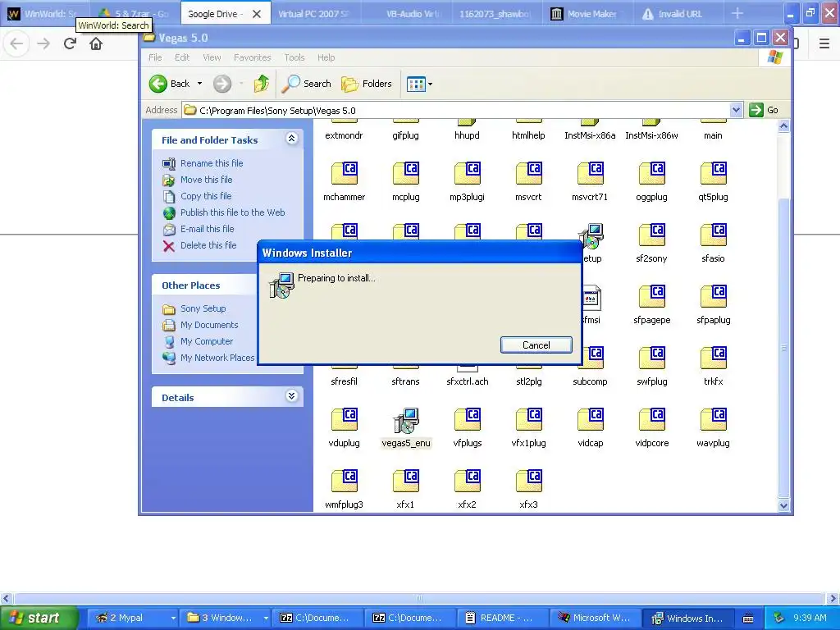Select the oggplug cabinet file
Image resolution: width=840 pixels, height=630 pixels.
click(x=652, y=181)
